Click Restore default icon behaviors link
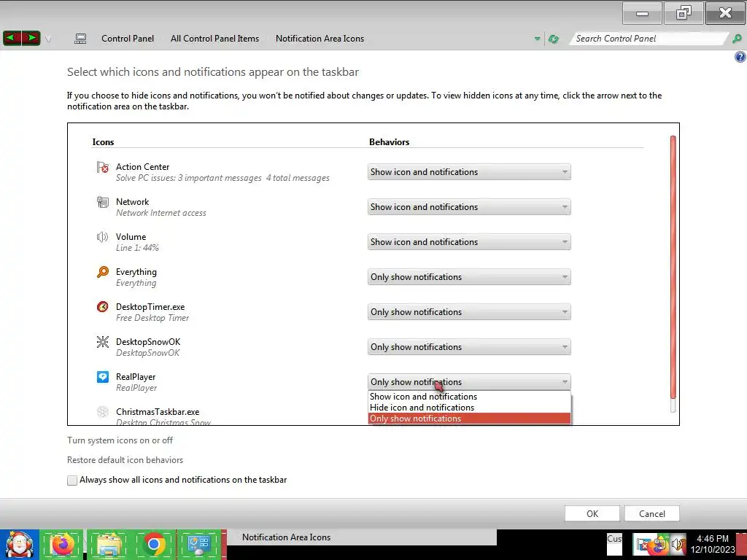Screen dimensions: 747x560 (125, 460)
